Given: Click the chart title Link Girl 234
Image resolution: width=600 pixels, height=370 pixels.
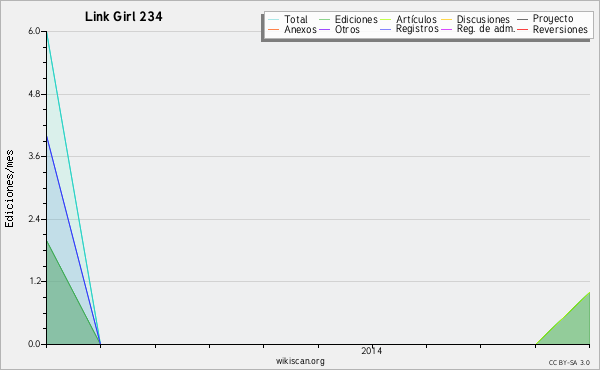Looking at the screenshot, I should 123,16.
